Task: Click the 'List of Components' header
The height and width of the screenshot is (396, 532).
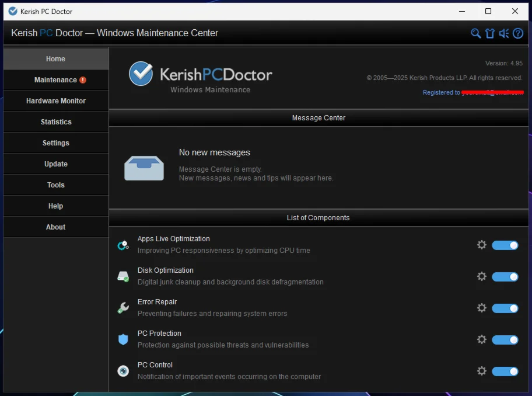Action: (318, 218)
